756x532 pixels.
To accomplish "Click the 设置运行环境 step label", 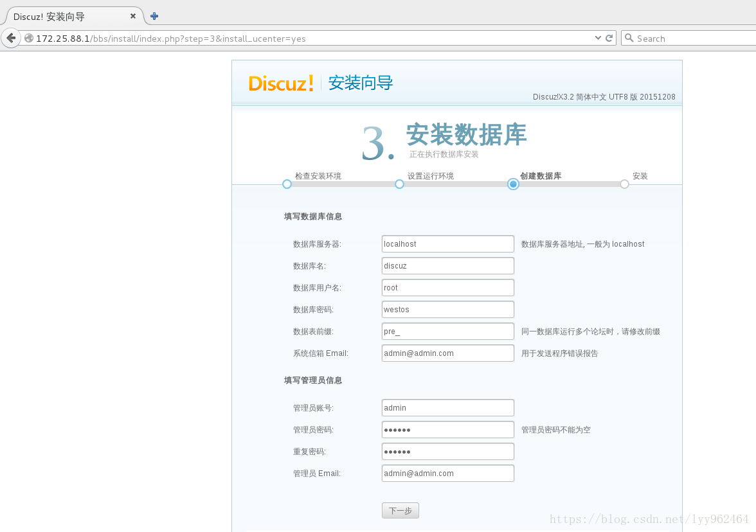I will tap(431, 176).
